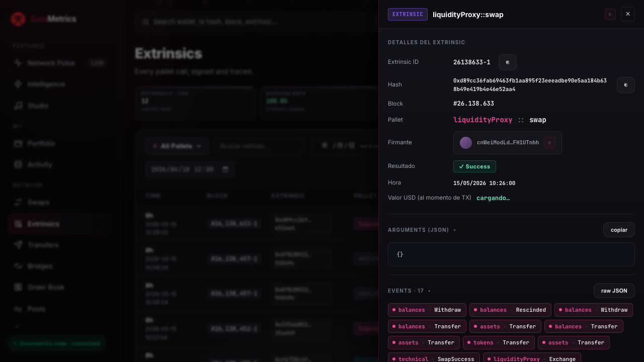644x362 pixels.
Task: Open the raw JSON events view
Action: [614, 291]
